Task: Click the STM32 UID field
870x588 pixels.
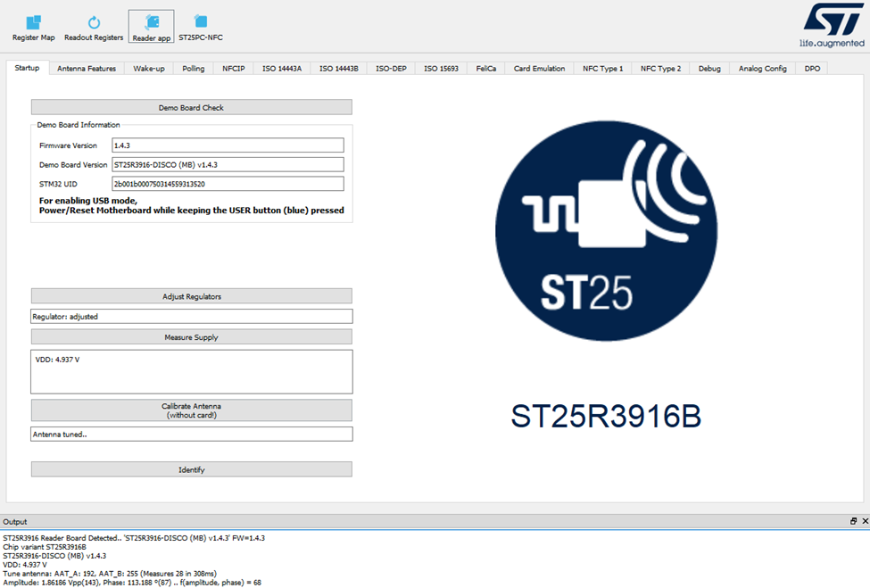Action: [x=228, y=184]
